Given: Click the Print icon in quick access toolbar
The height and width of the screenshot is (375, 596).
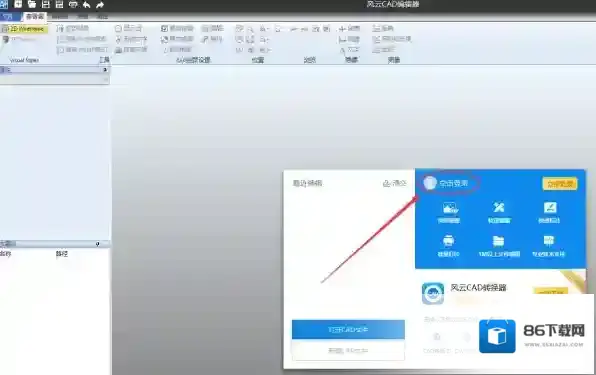Looking at the screenshot, I should (73, 5).
